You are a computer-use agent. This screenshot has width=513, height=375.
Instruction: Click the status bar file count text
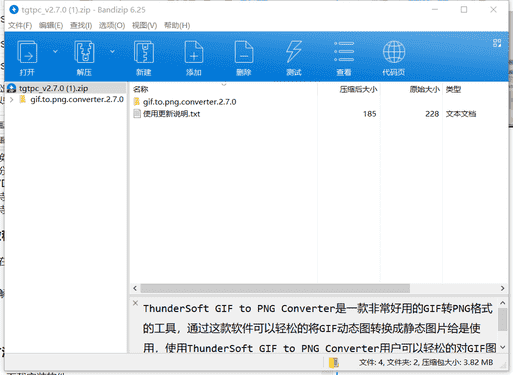click(x=426, y=362)
